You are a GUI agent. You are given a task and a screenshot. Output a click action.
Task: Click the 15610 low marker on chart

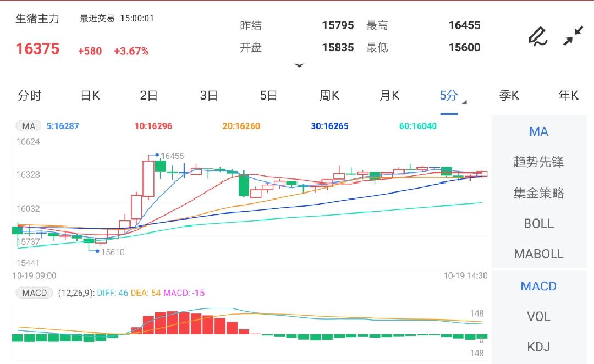(x=113, y=252)
